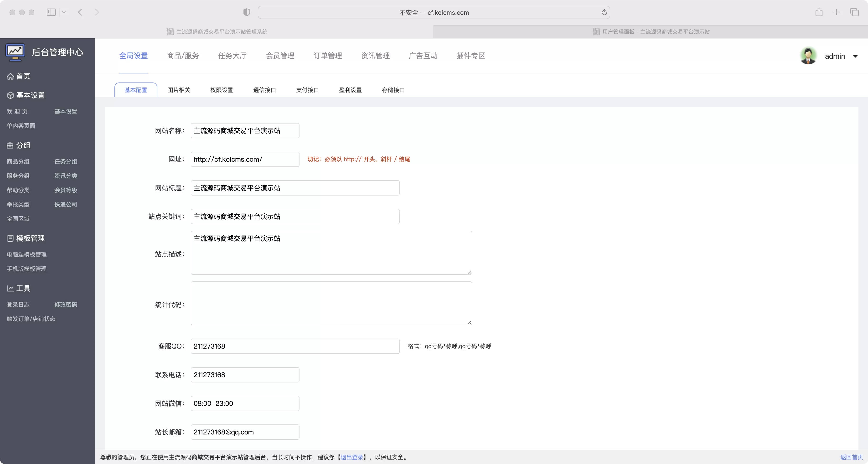Viewport: 868px width, 464px height.
Task: Open 全国区域 in the sidebar
Action: coord(18,219)
